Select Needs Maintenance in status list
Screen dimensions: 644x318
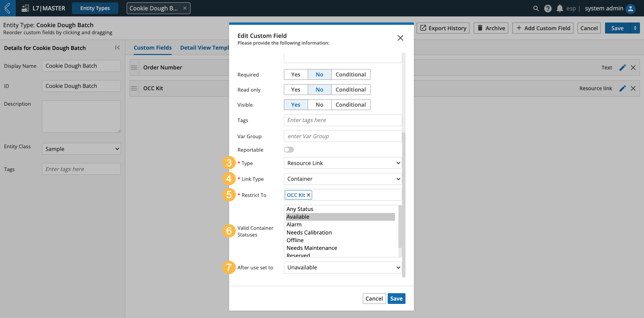[341, 248]
